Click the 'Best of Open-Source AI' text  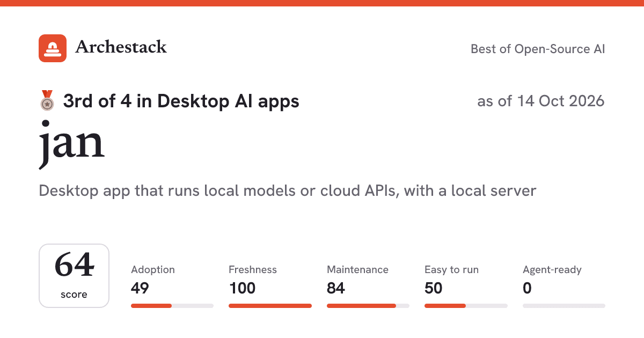coord(538,49)
